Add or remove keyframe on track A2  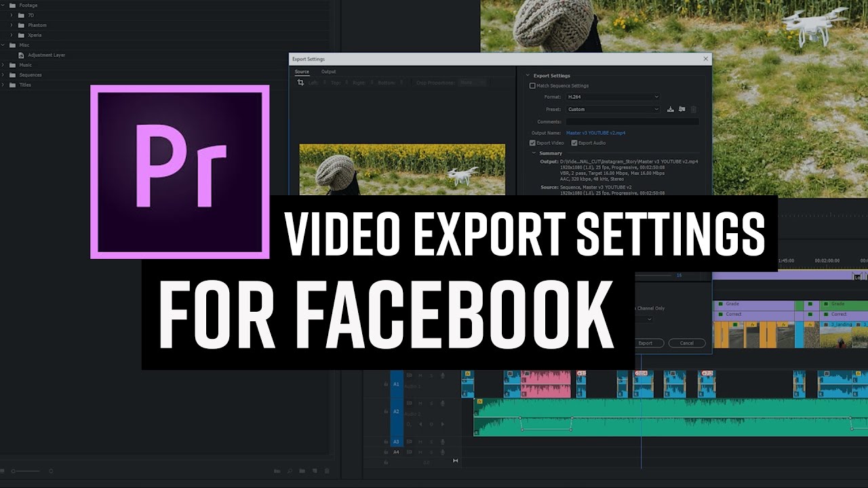[x=431, y=425]
